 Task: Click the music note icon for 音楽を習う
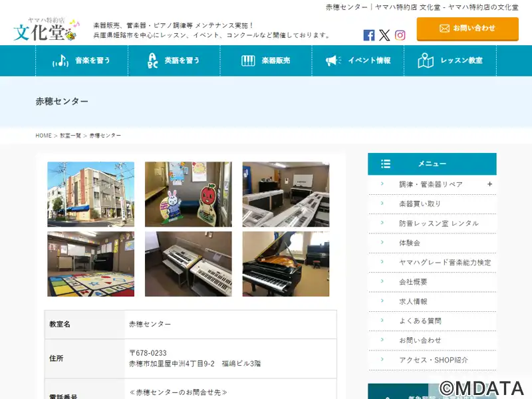tap(61, 61)
